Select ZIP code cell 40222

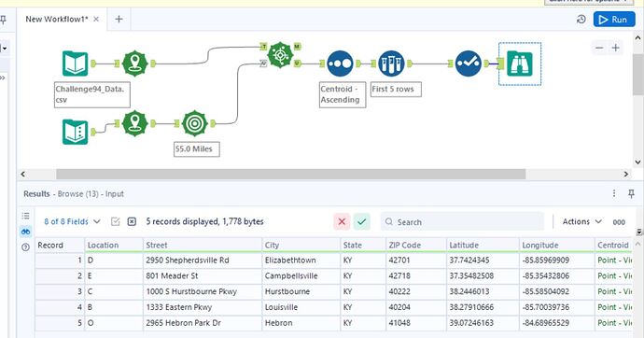416,291
